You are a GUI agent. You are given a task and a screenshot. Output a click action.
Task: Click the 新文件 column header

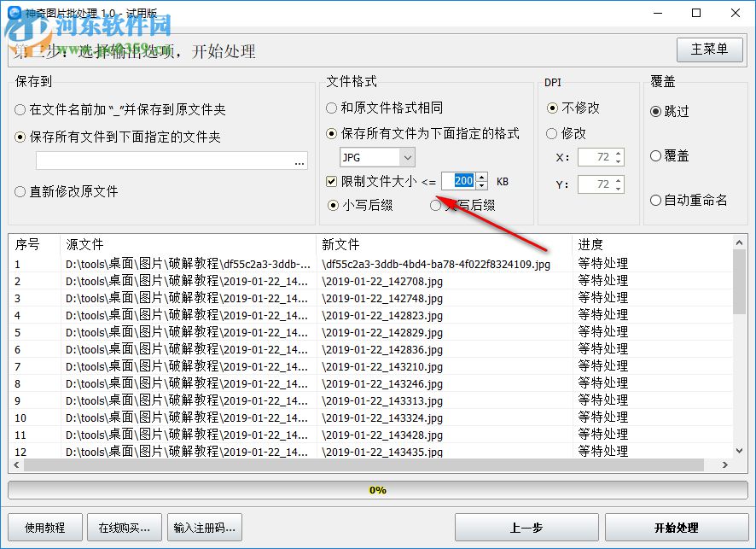pos(444,244)
